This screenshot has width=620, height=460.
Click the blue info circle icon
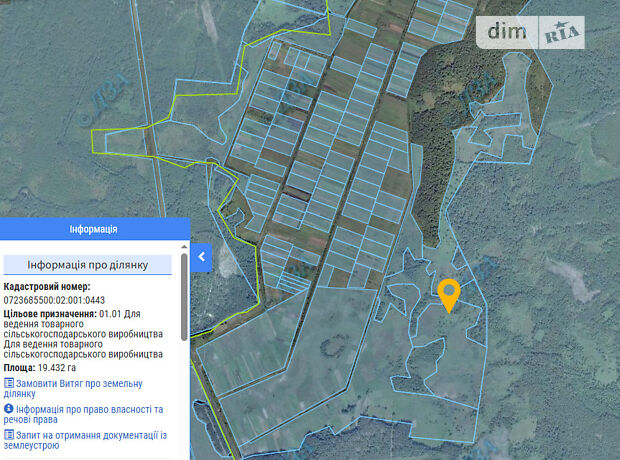tap(9, 409)
